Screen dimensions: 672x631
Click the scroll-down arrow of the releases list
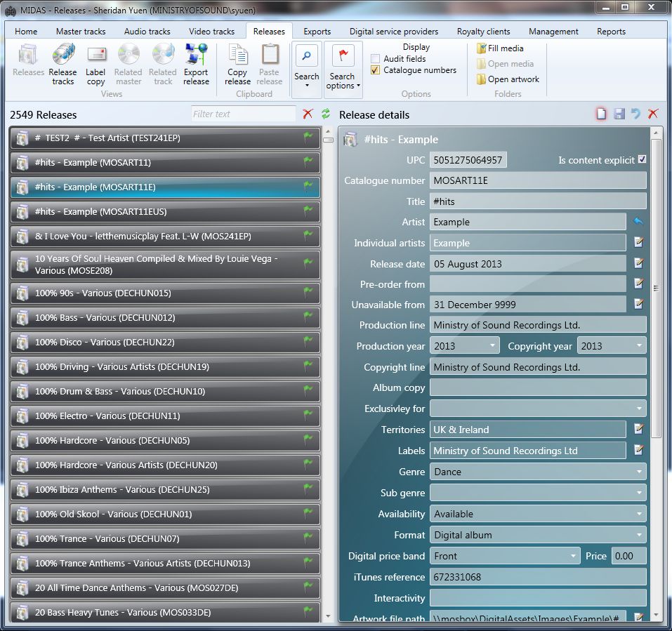click(329, 617)
